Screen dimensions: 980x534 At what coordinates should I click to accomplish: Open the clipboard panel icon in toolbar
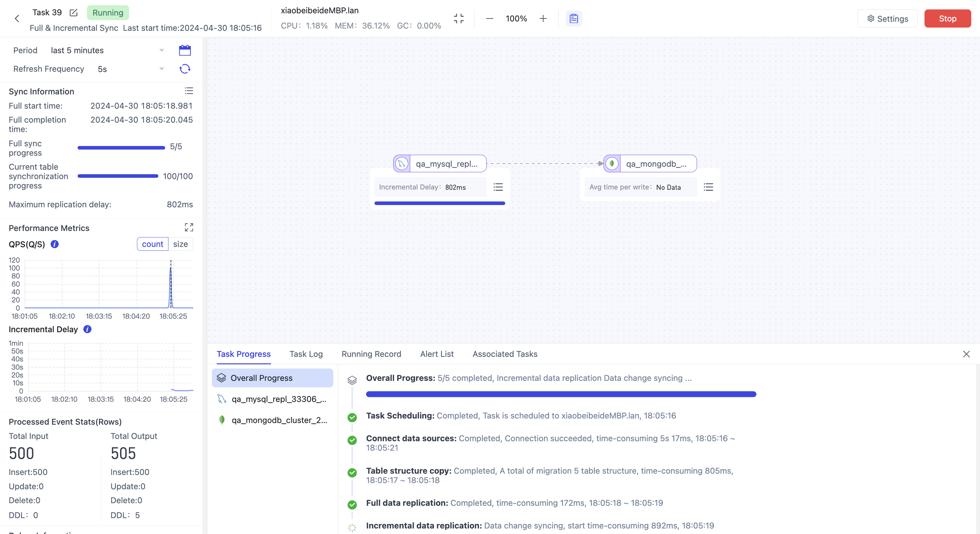(573, 18)
